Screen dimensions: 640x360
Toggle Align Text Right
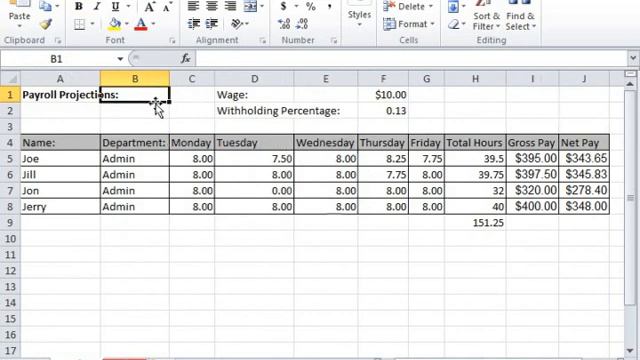pos(230,6)
